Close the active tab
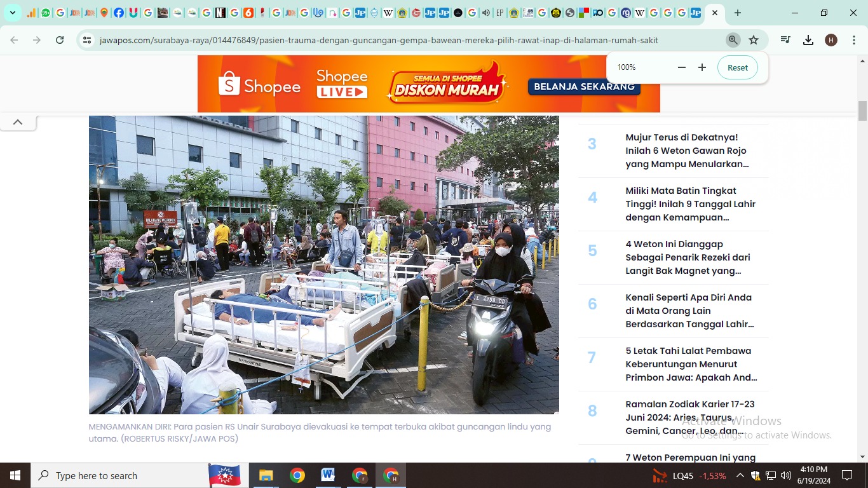Viewport: 868px width, 488px height. pos(714,13)
